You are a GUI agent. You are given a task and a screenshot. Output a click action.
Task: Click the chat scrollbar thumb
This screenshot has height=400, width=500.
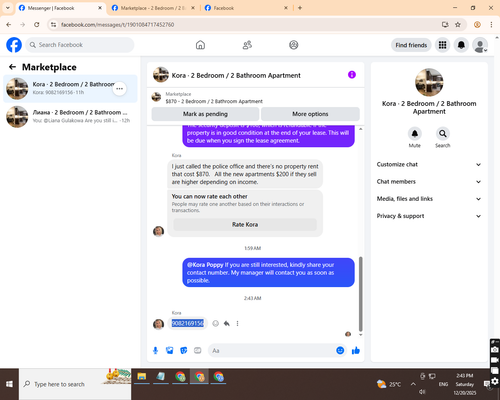360,293
